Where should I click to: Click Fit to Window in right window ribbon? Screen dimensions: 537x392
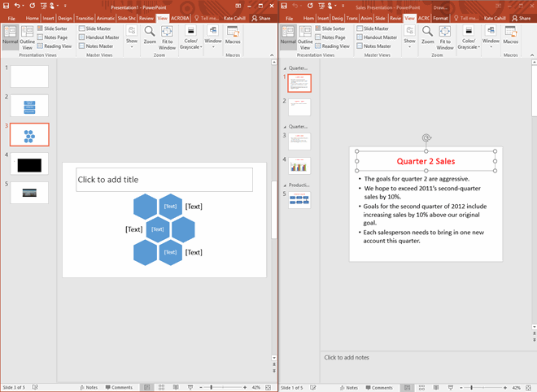(445, 37)
